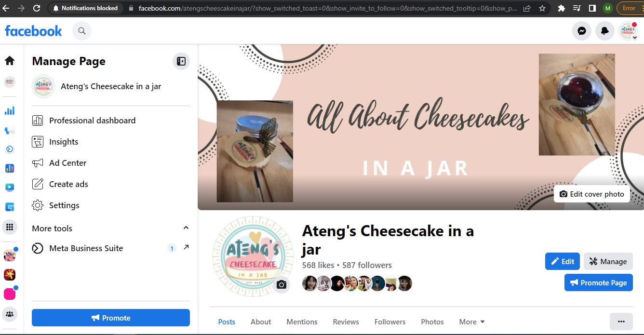Image resolution: width=644 pixels, height=335 pixels.
Task: Open Insights in Manage Page
Action: point(111,142)
